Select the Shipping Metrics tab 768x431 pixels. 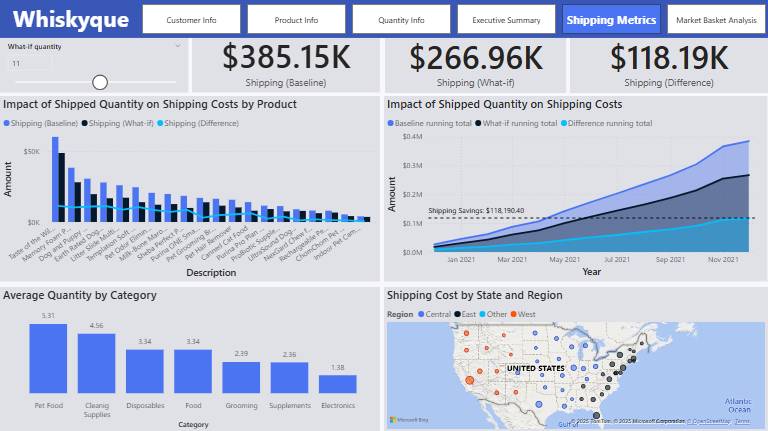tap(611, 20)
